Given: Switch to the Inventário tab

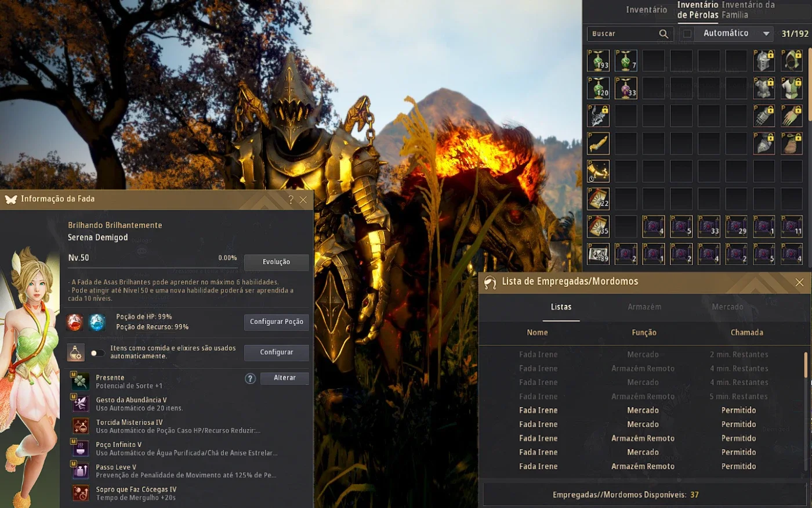Looking at the screenshot, I should [646, 10].
